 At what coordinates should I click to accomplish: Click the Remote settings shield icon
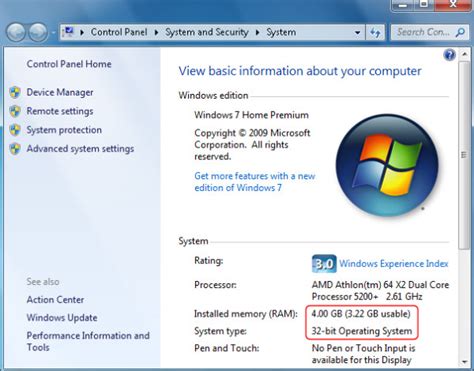point(15,111)
